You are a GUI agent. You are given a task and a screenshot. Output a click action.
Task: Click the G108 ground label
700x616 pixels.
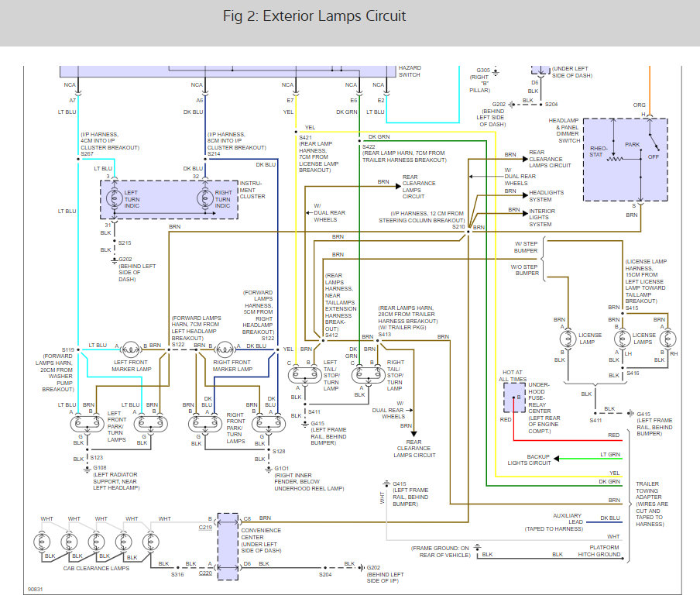coord(100,468)
